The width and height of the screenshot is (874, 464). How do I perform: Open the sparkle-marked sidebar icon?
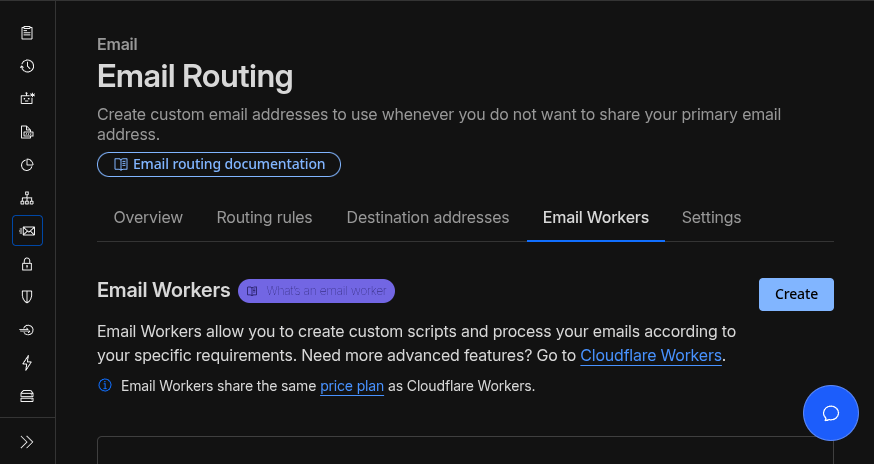tap(27, 99)
